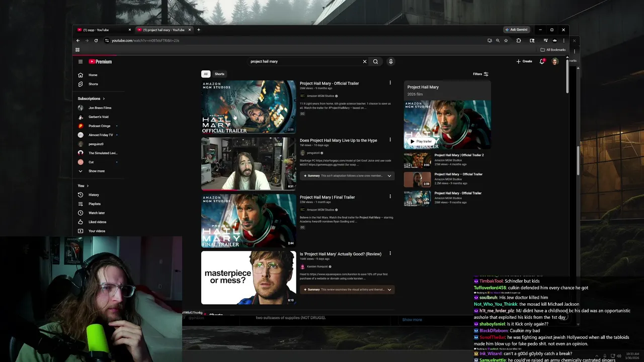Screen dimensions: 644x362
Task: Click the browser address bar URL
Action: (x=145, y=40)
